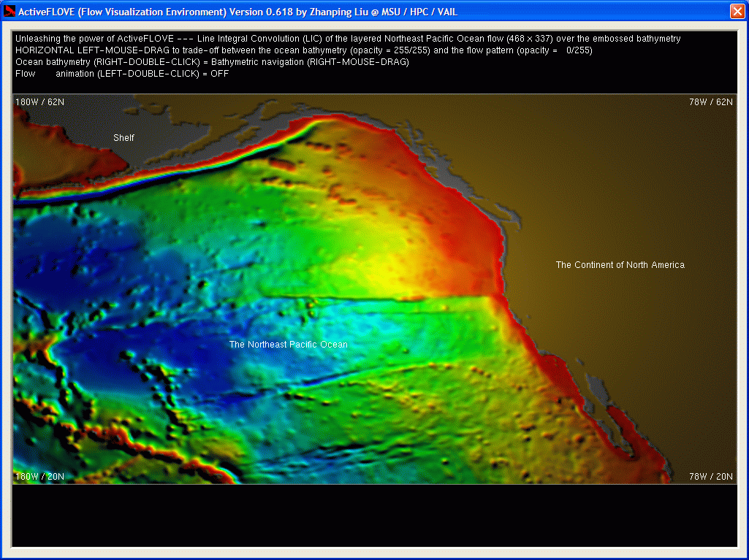Click 'The Continent of North America' label

(x=620, y=265)
